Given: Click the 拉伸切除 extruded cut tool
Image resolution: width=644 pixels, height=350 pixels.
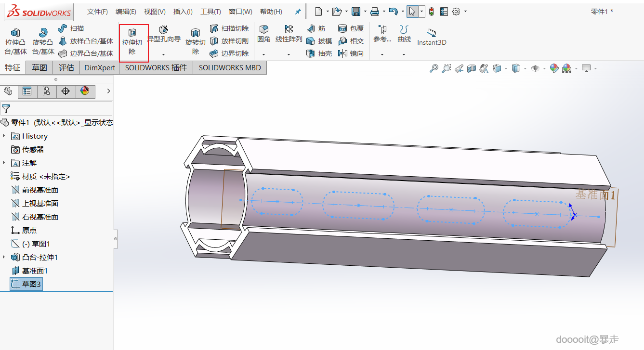Looking at the screenshot, I should [132, 42].
